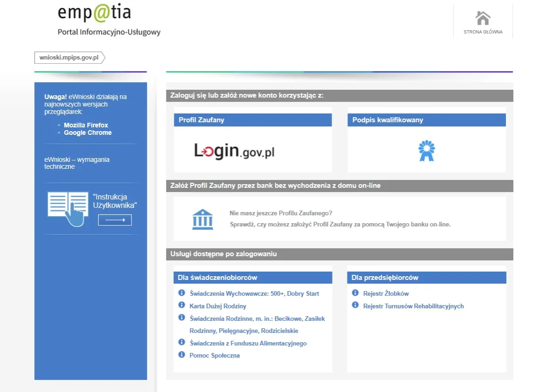Click the bank building icon
The height and width of the screenshot is (392, 545).
(203, 219)
